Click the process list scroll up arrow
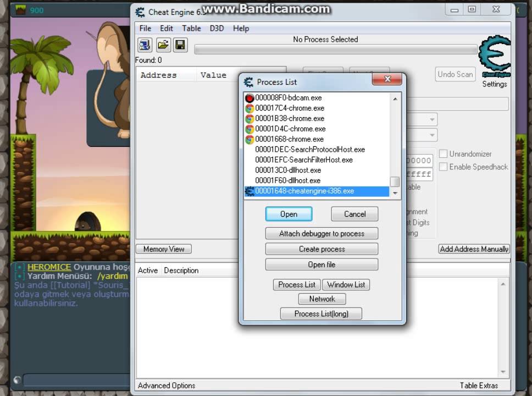Viewport: 532px width, 396px height. tap(395, 99)
